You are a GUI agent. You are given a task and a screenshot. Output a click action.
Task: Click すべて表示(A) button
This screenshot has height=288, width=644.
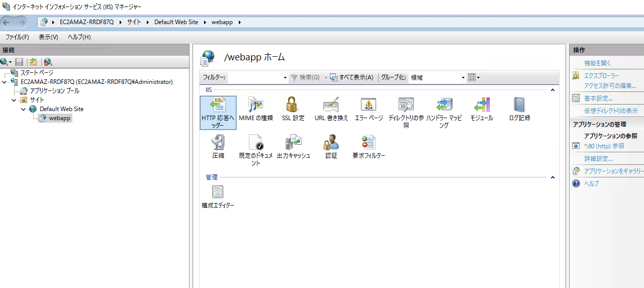[352, 77]
